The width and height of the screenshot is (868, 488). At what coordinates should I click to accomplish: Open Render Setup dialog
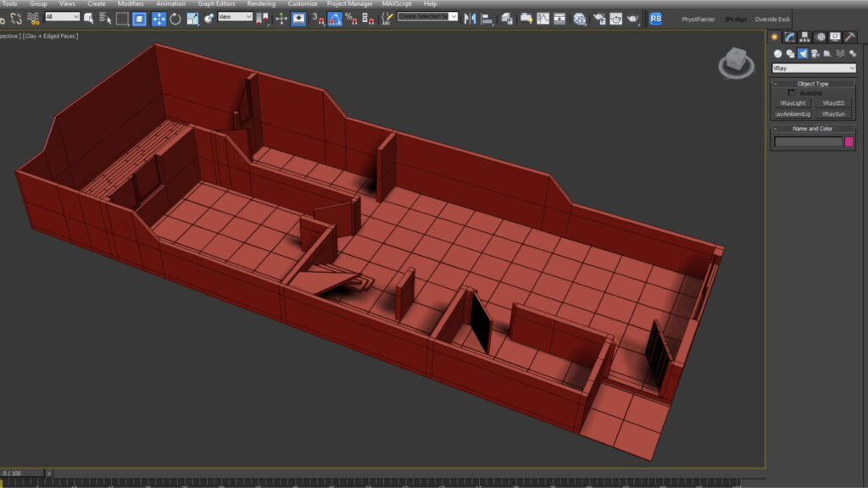coord(599,19)
